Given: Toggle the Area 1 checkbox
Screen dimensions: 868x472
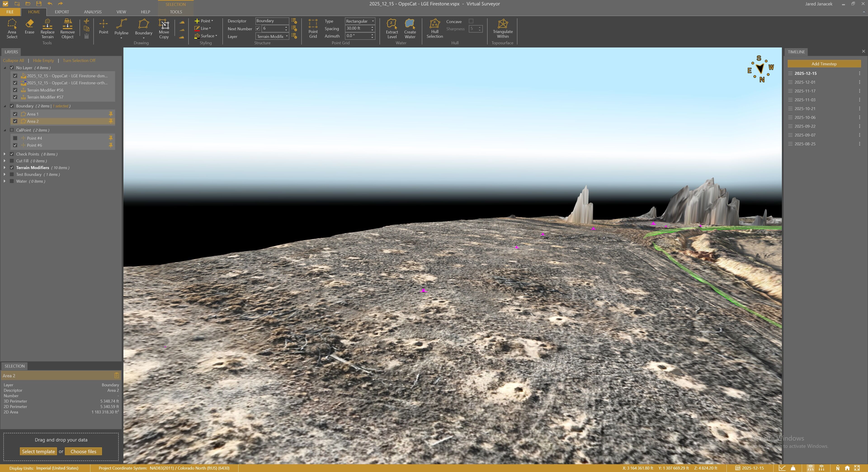Looking at the screenshot, I should point(15,114).
